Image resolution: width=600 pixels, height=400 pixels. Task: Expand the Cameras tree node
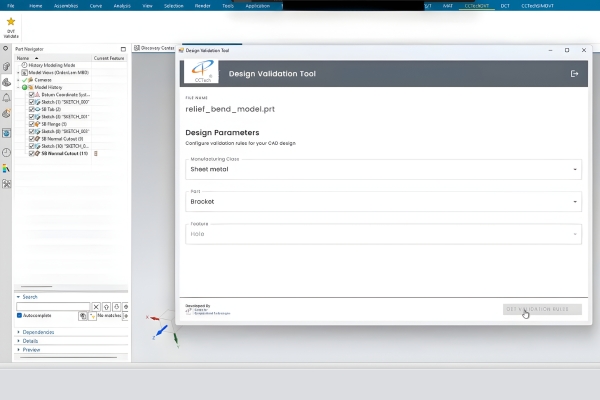[18, 80]
